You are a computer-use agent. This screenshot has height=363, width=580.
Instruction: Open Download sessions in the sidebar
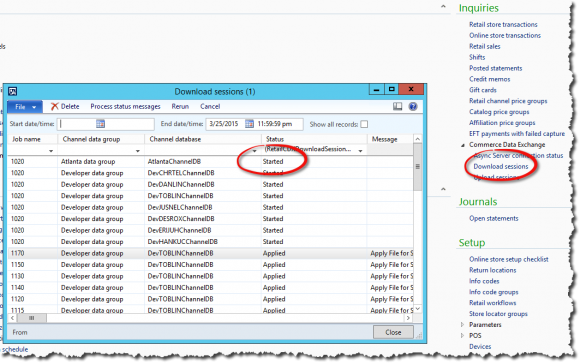(x=501, y=167)
